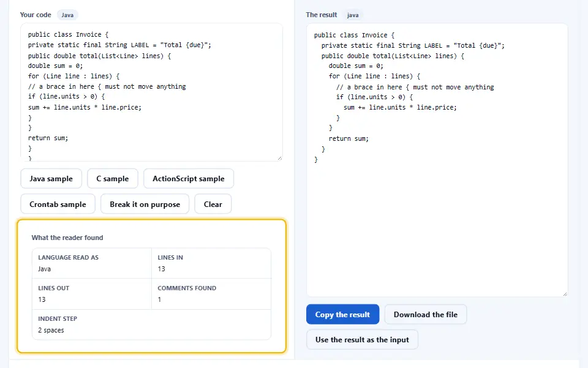The image size is (588, 368).
Task: Click the '2 spaces' indent value
Action: coord(51,330)
